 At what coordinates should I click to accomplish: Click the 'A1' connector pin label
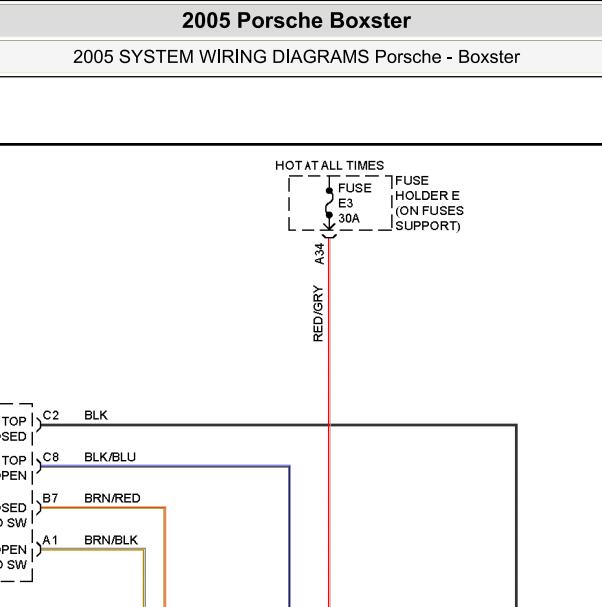coord(50,540)
